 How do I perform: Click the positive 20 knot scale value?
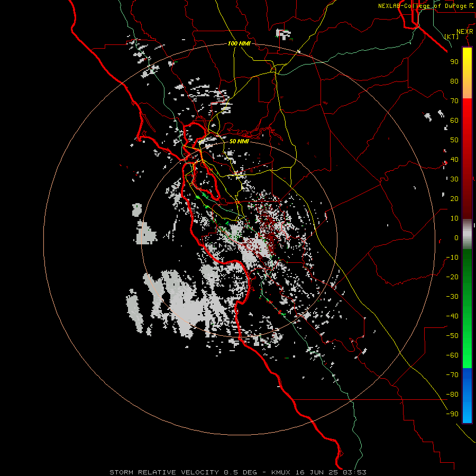454,198
